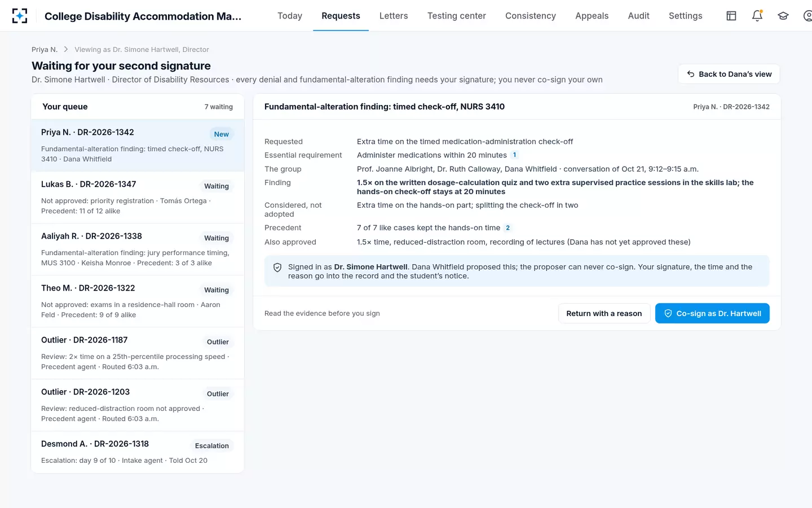Open the notifications bell
The image size is (812, 508).
tap(757, 16)
